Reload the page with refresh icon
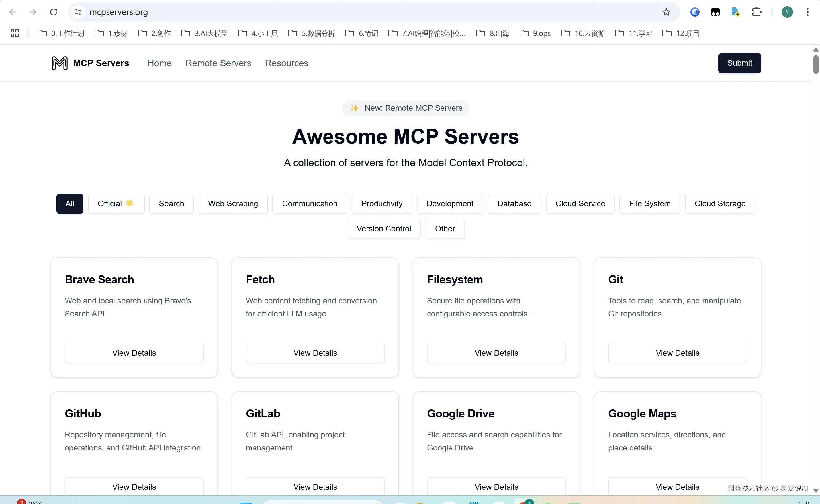This screenshot has width=820, height=504. click(x=53, y=12)
